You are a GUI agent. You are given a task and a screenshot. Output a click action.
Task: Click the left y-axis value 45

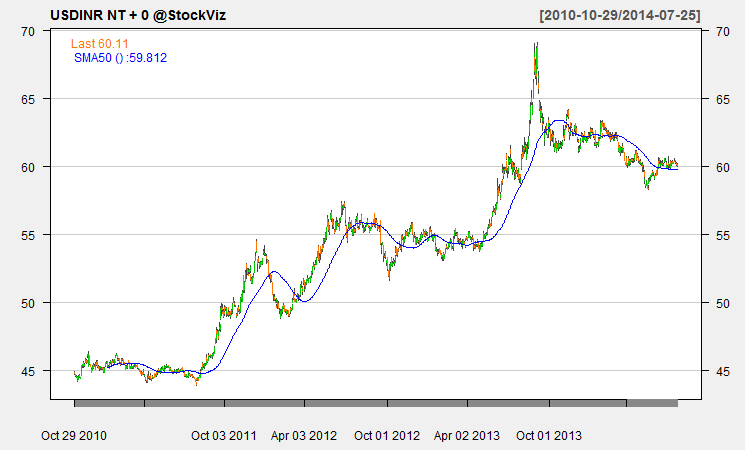tap(28, 371)
